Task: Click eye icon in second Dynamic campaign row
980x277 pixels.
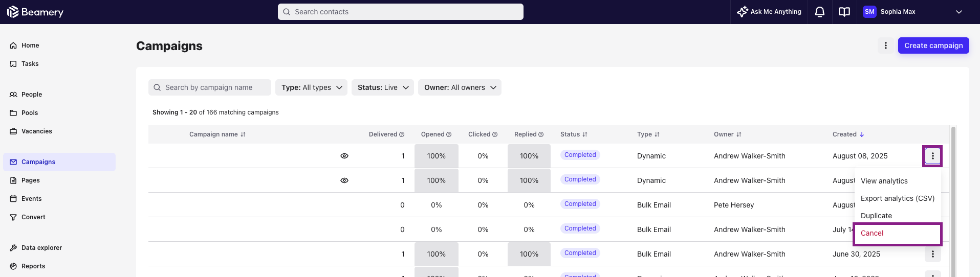Action: pos(344,180)
